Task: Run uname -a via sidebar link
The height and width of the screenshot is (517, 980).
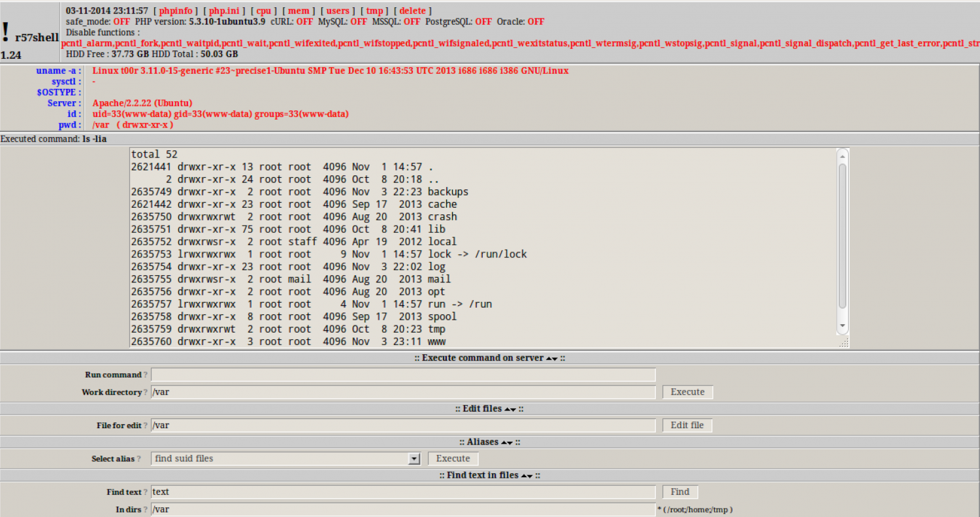Action: pyautogui.click(x=57, y=71)
